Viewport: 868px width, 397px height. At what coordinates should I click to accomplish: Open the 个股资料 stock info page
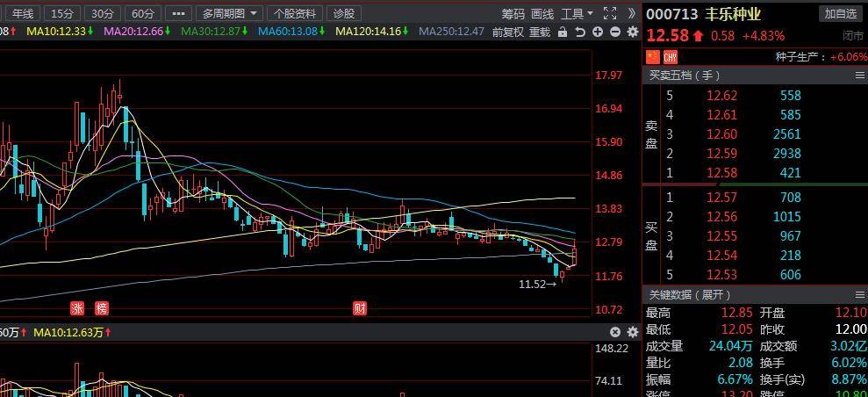point(294,13)
